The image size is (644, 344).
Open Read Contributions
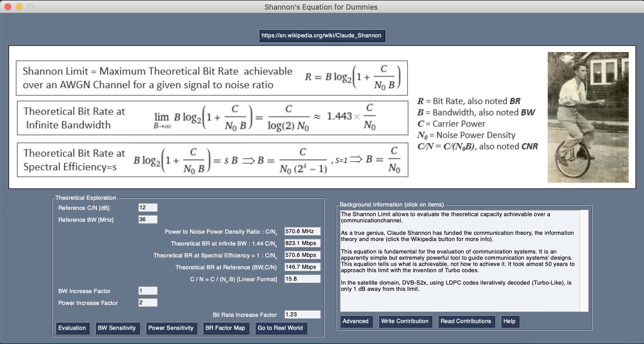pyautogui.click(x=466, y=321)
